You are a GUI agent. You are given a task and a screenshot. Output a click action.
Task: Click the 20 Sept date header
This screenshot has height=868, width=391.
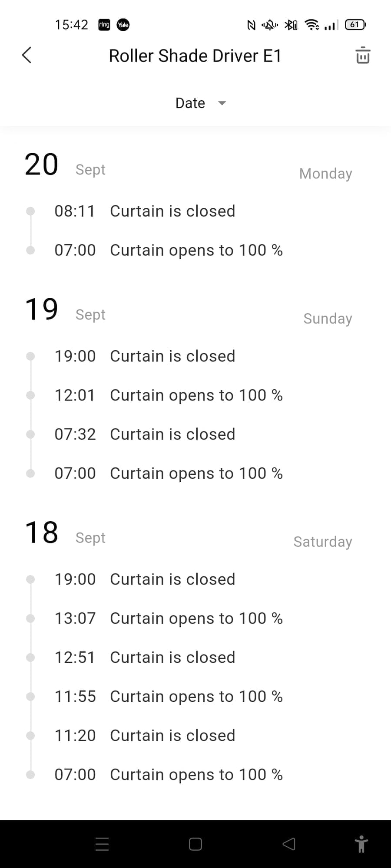coord(65,166)
